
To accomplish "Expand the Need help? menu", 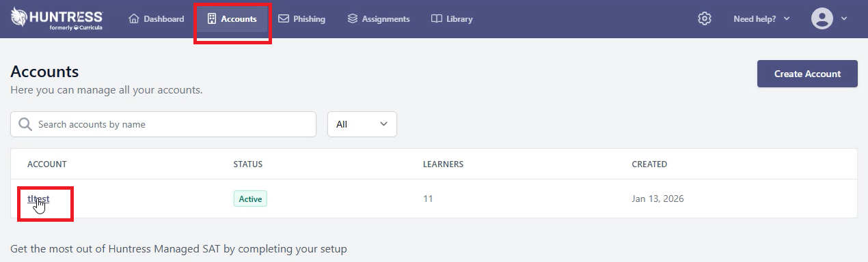I will (x=761, y=19).
